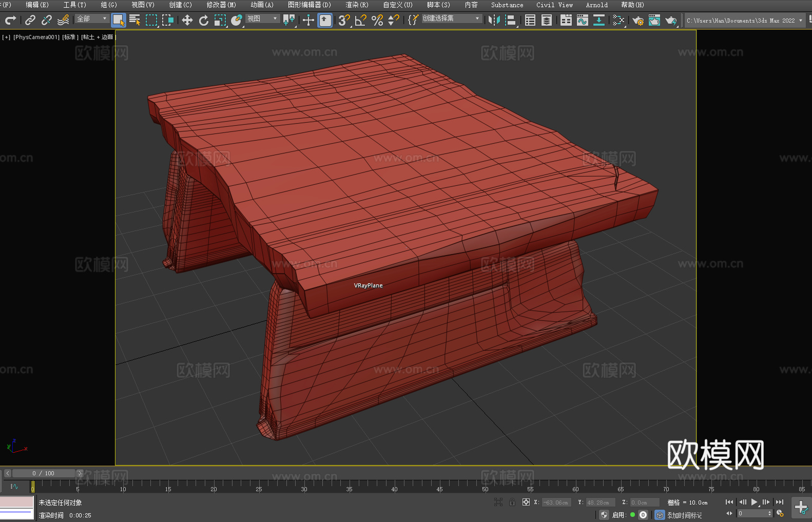Screen dimensions: 812x522
Task: Show the Ribbon toggle icon
Action: coord(566,20)
